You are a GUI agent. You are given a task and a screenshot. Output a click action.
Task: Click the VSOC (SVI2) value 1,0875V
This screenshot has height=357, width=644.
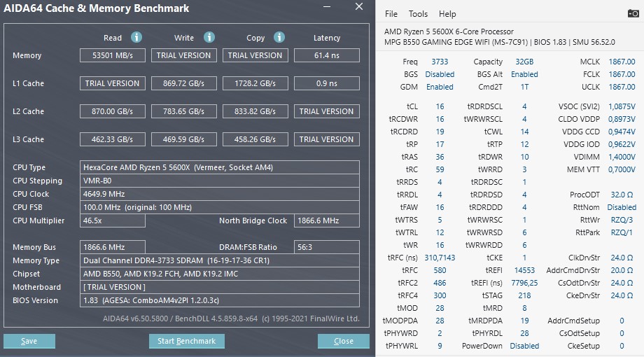coord(622,106)
